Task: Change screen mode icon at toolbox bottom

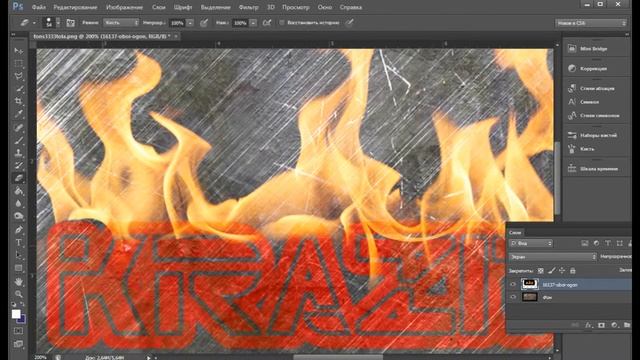Action: pos(18,344)
